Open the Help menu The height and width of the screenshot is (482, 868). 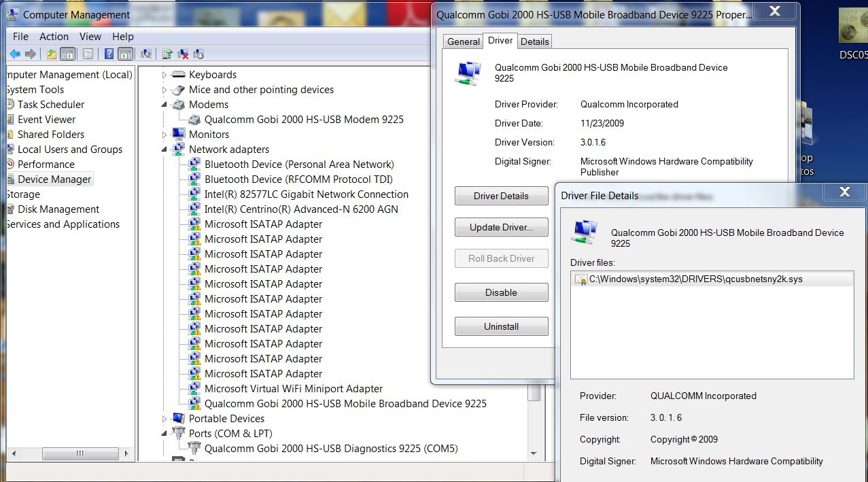click(123, 37)
